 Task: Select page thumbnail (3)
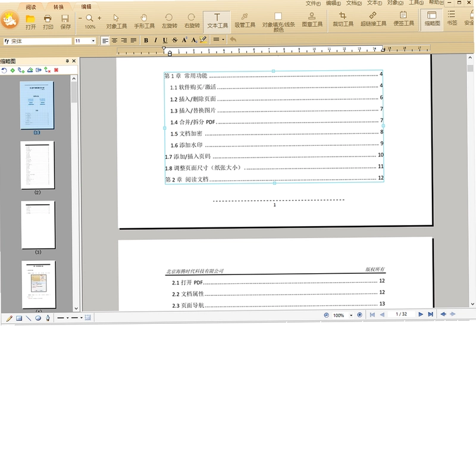pos(38,225)
